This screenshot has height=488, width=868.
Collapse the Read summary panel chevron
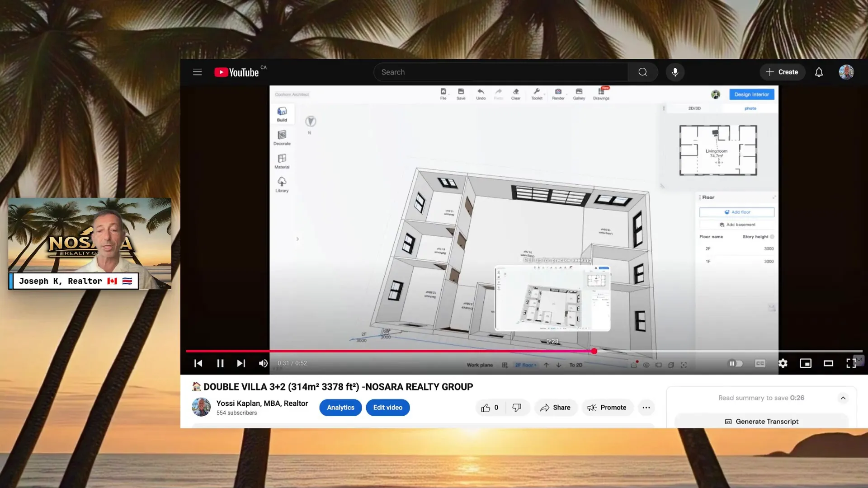tap(843, 398)
